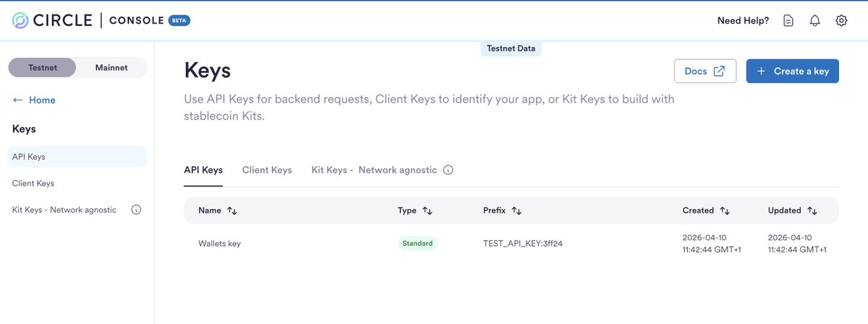Switch environment to Testnet
The width and height of the screenshot is (868, 324).
tap(42, 67)
